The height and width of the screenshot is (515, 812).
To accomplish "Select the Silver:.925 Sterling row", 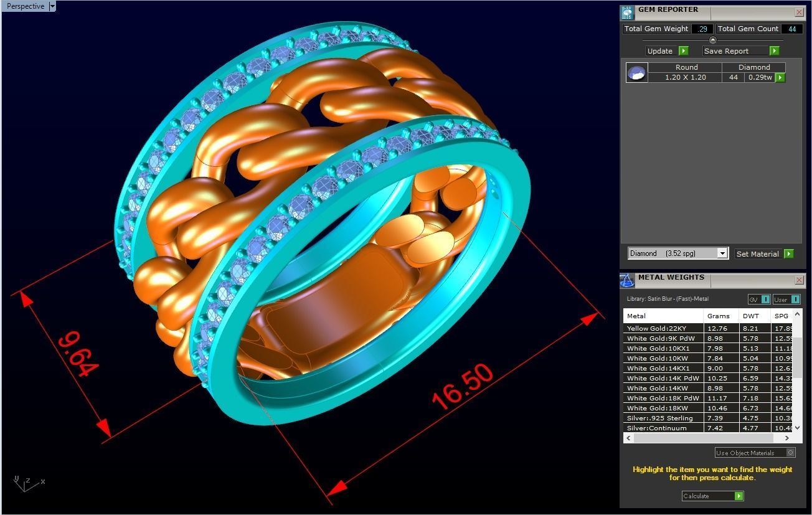I will [708, 418].
